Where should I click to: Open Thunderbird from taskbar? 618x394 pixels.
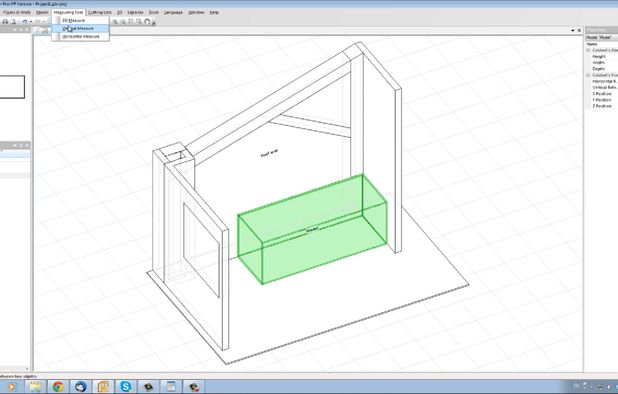point(80,387)
